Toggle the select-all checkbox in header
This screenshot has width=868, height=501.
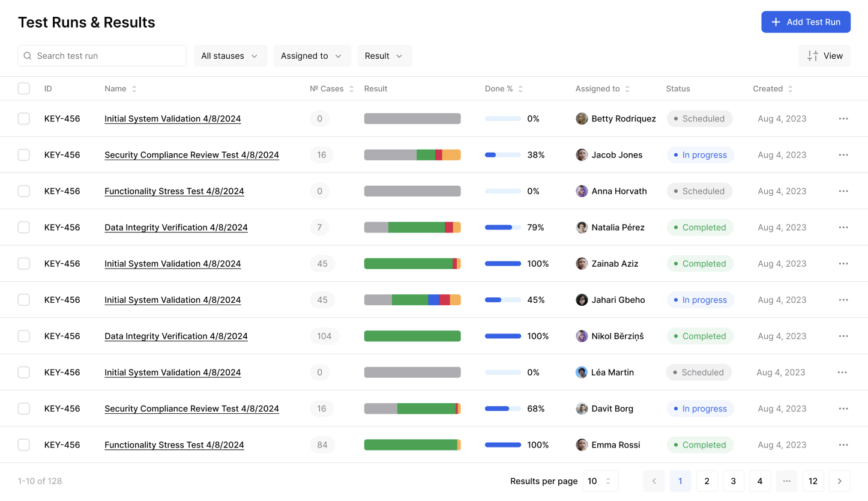click(24, 89)
